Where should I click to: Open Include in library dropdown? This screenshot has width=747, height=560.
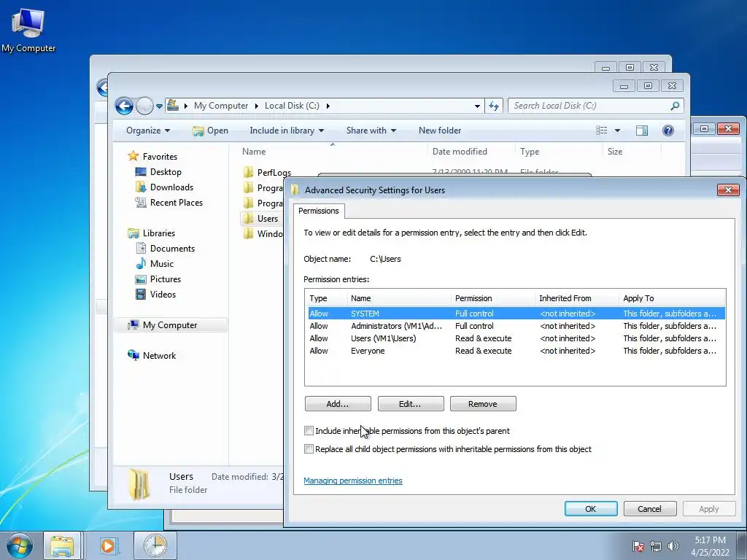click(286, 131)
